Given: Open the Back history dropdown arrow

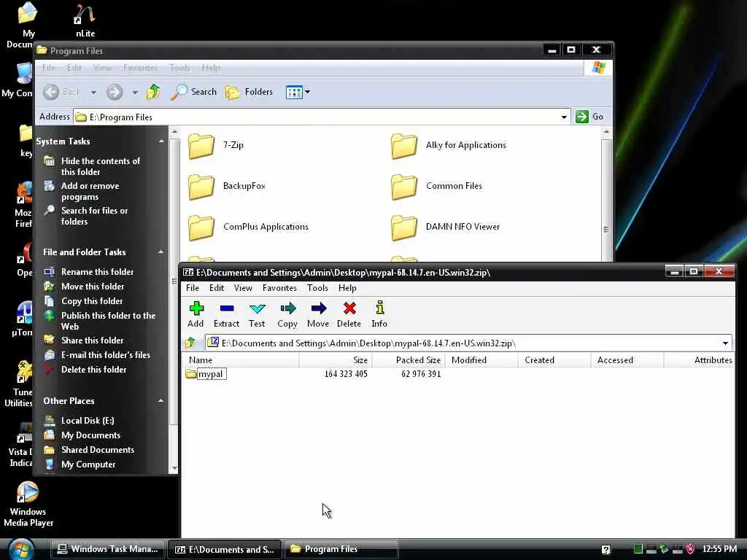Looking at the screenshot, I should 93,92.
